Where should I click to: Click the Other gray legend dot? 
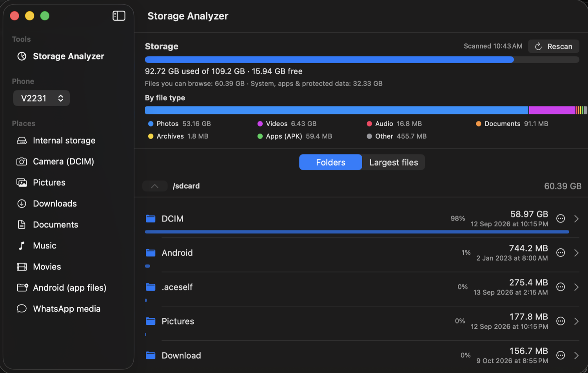369,136
